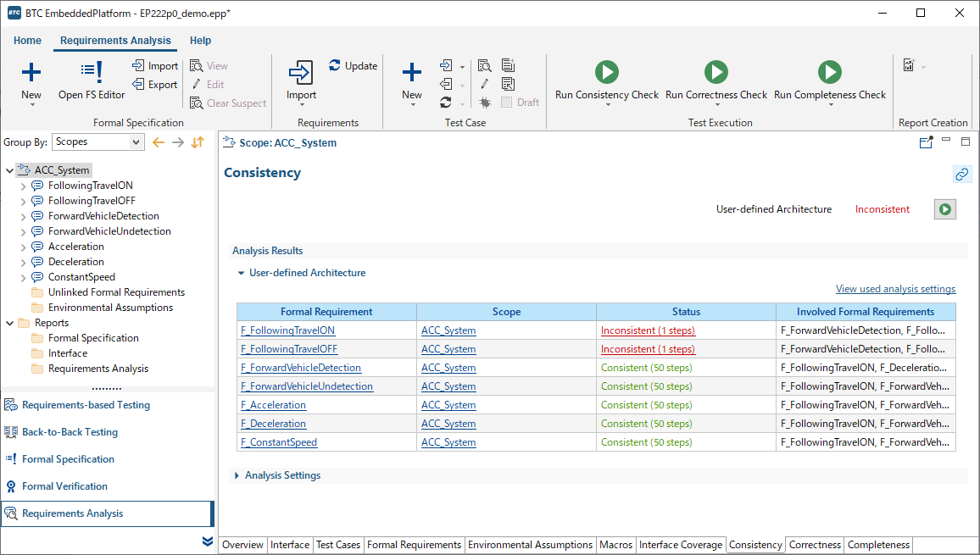
Task: Click New in Formal Specification group
Action: click(31, 81)
